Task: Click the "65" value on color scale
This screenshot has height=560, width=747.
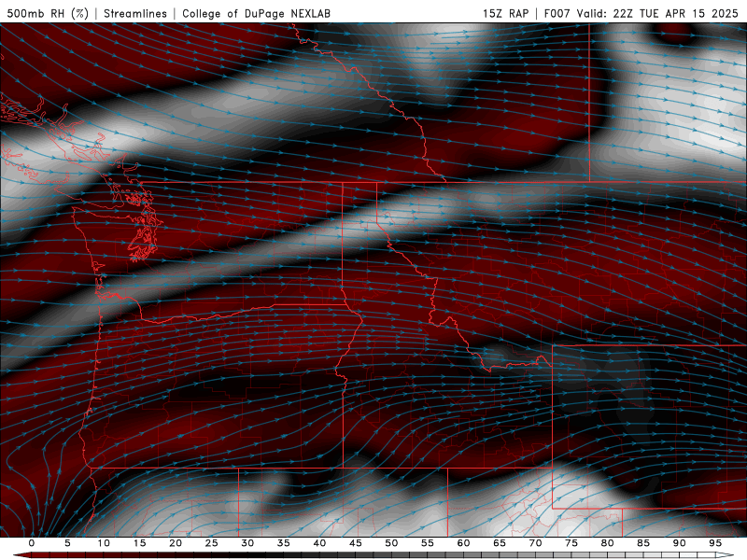Action: coord(500,543)
